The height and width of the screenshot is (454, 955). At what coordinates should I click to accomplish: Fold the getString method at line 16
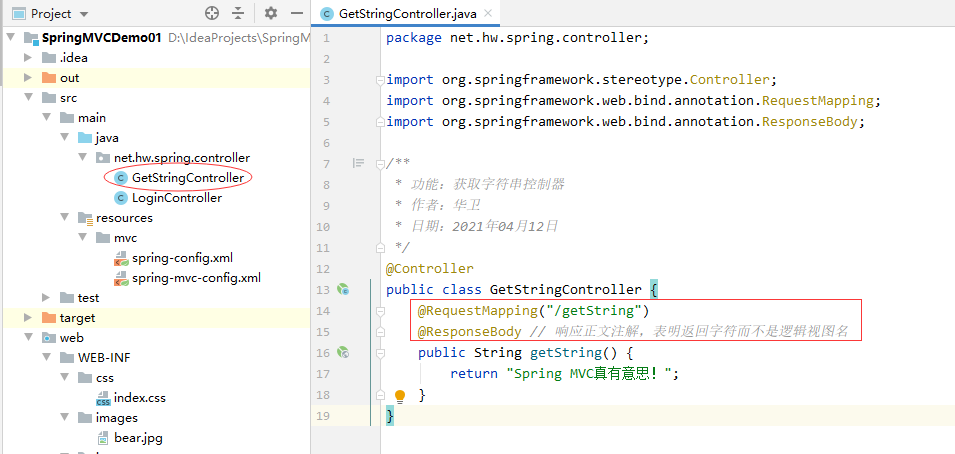coord(381,353)
